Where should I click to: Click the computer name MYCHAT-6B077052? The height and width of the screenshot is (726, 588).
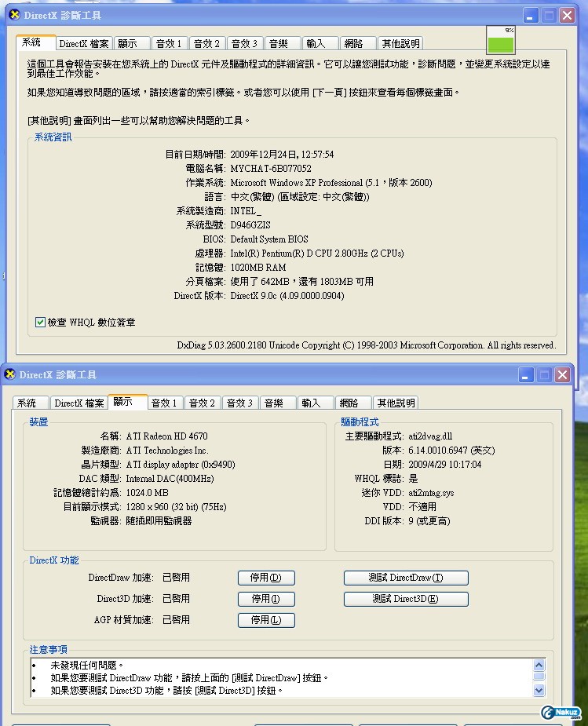point(271,169)
